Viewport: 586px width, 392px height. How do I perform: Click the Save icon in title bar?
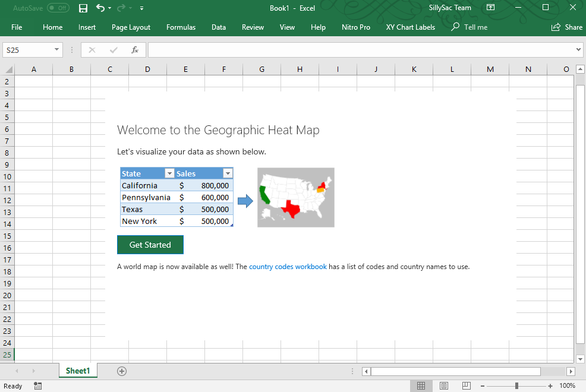point(83,8)
